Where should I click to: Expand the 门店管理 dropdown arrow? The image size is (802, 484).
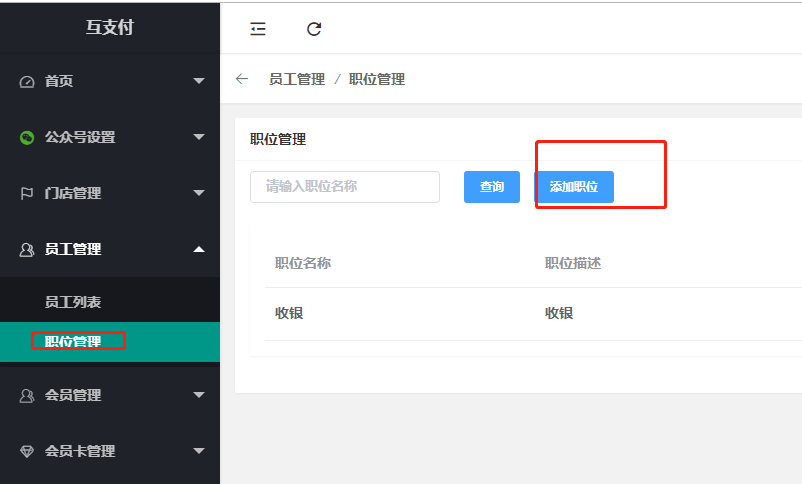click(x=199, y=193)
